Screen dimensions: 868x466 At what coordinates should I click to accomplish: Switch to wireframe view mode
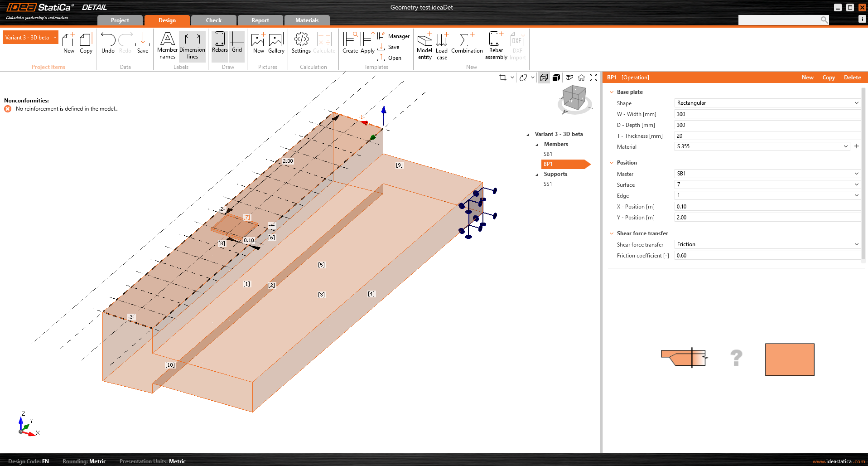(x=544, y=77)
